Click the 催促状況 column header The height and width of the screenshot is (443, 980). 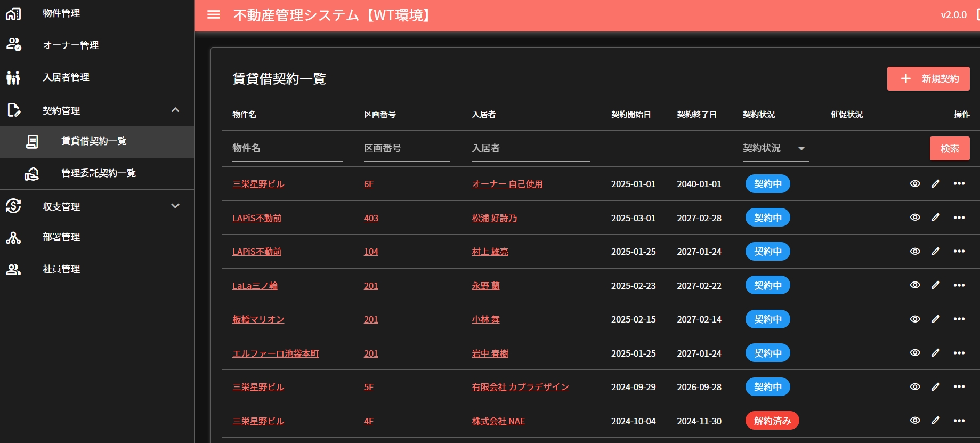847,115
